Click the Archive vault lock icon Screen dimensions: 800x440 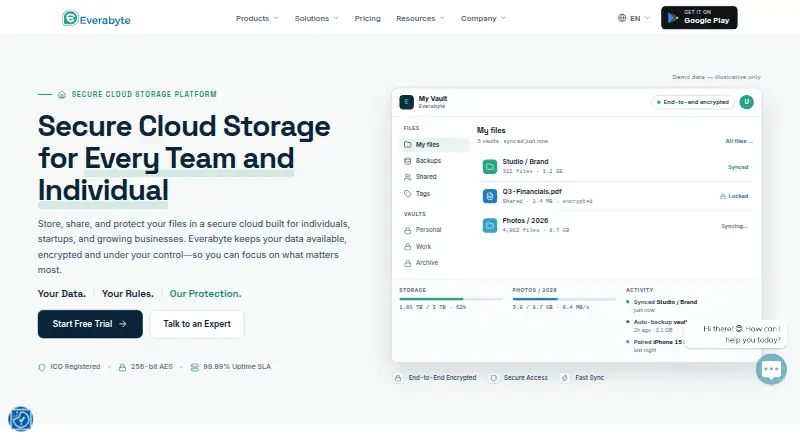point(408,263)
